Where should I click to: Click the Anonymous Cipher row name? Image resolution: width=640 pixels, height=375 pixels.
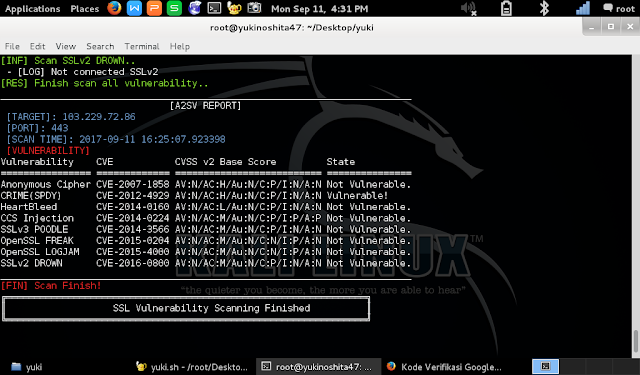click(45, 184)
